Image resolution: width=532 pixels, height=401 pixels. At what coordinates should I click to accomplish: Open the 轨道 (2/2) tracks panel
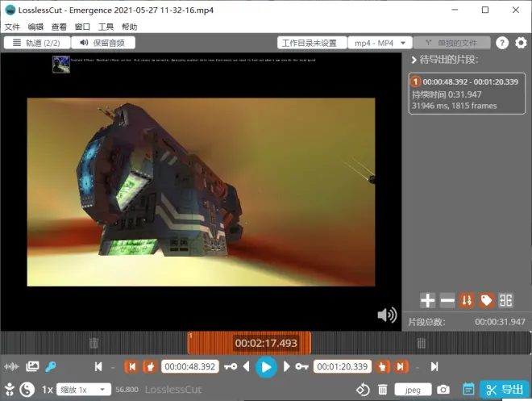tap(37, 43)
